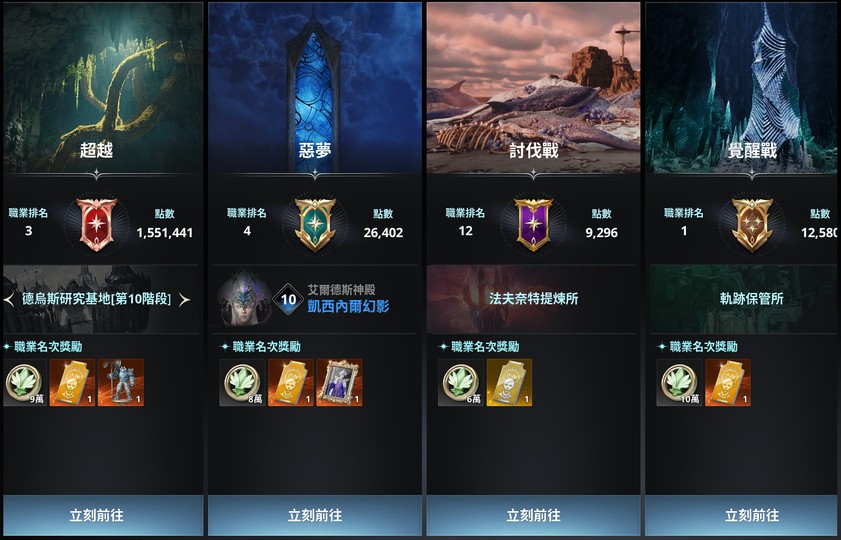Click the bronze rank emblem under 覺醒戰
Viewport: 841px width, 540px height.
752,224
